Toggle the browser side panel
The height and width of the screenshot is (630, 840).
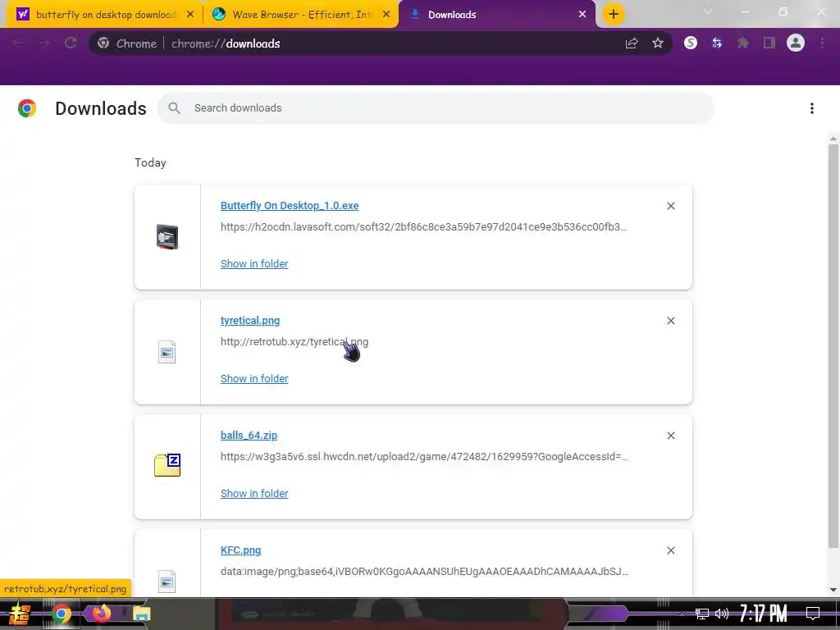pyautogui.click(x=769, y=43)
